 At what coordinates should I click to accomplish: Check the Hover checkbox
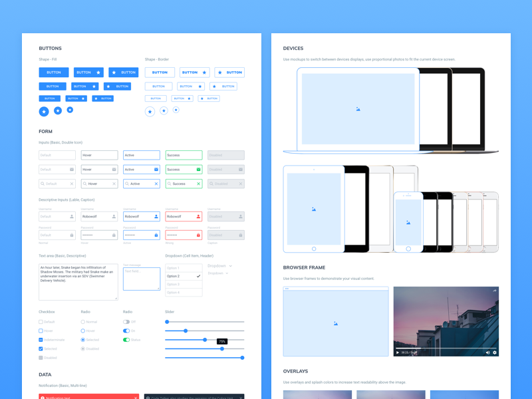pyautogui.click(x=41, y=331)
